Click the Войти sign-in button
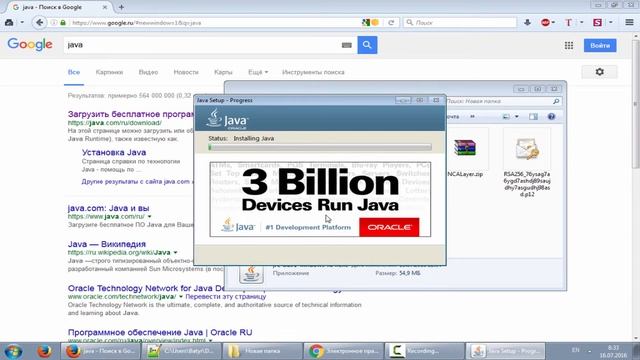The height and width of the screenshot is (360, 640). pyautogui.click(x=600, y=45)
